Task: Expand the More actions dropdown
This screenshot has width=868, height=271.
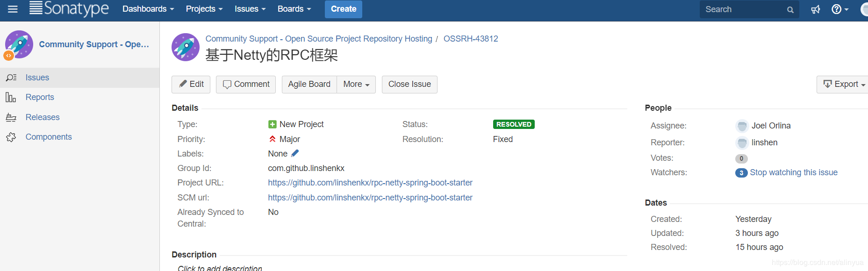Action: coord(356,84)
